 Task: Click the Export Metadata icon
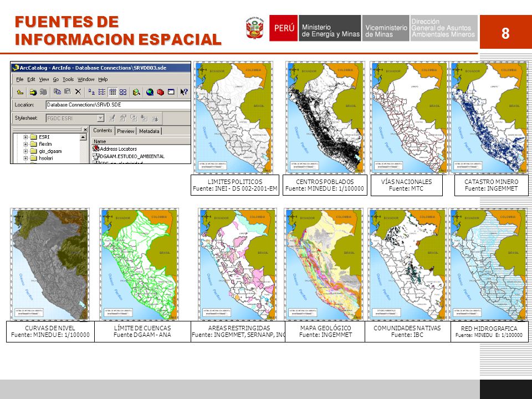click(155, 119)
